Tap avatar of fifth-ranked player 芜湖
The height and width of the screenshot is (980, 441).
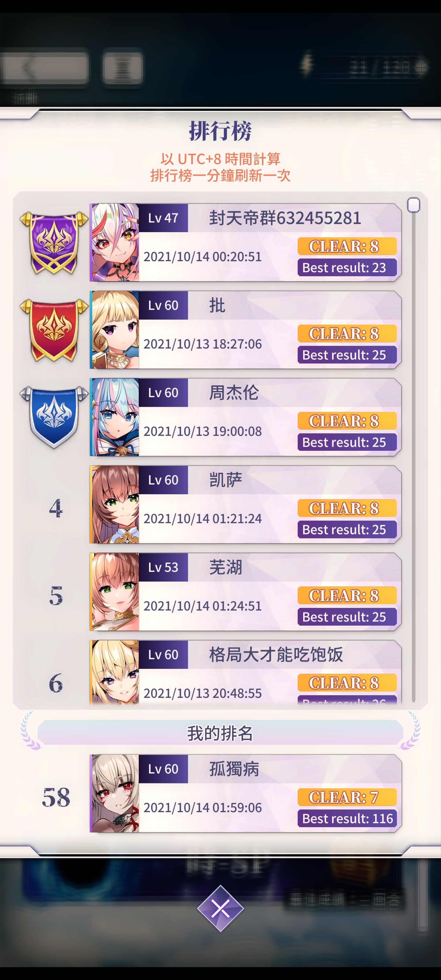click(115, 592)
